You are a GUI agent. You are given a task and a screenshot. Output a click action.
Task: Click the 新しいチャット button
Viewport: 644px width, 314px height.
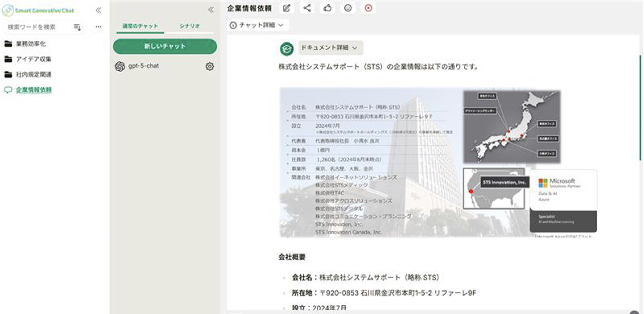coord(165,46)
